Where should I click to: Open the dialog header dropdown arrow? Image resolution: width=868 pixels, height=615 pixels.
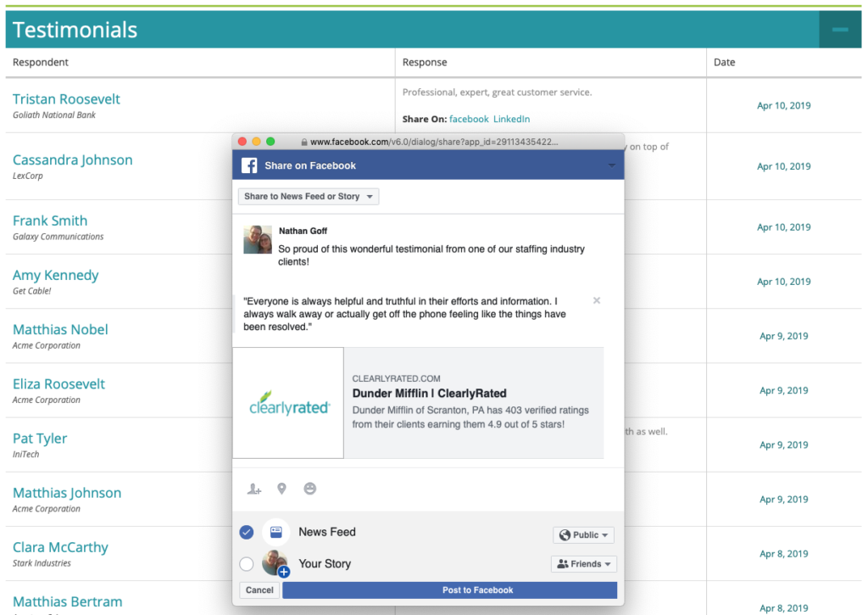[612, 165]
